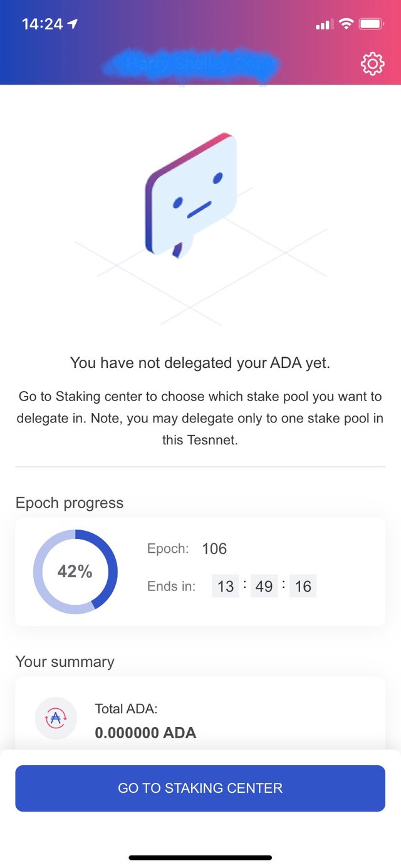Tap the "Epoch progress" section heading
401x868 pixels.
[70, 503]
